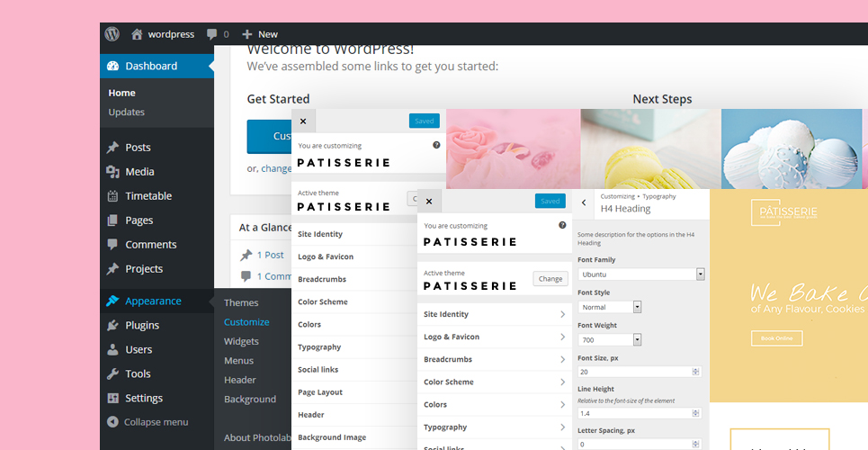Image resolution: width=868 pixels, height=450 pixels.
Task: Click the Settings sliders icon
Action: click(112, 398)
